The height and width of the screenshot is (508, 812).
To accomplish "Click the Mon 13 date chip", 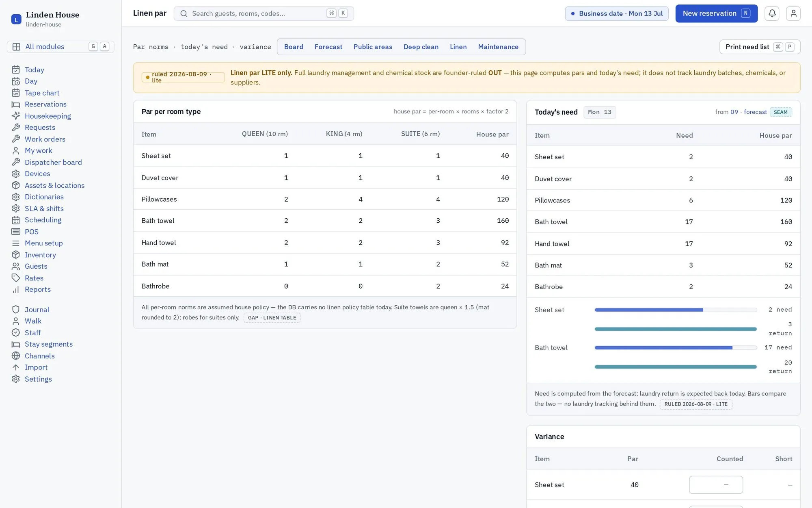I will coord(600,112).
